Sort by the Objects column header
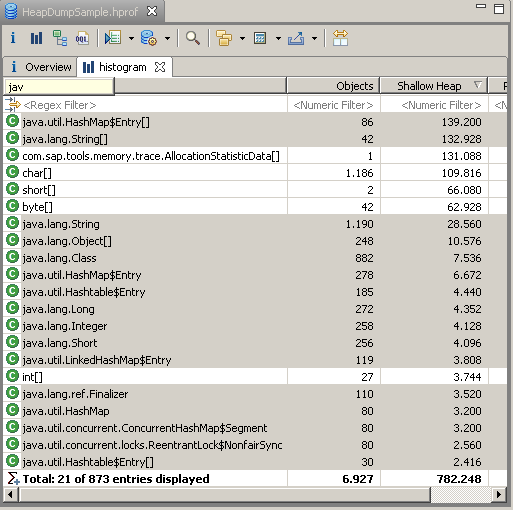Viewport: 513px width, 510px height. pos(333,86)
